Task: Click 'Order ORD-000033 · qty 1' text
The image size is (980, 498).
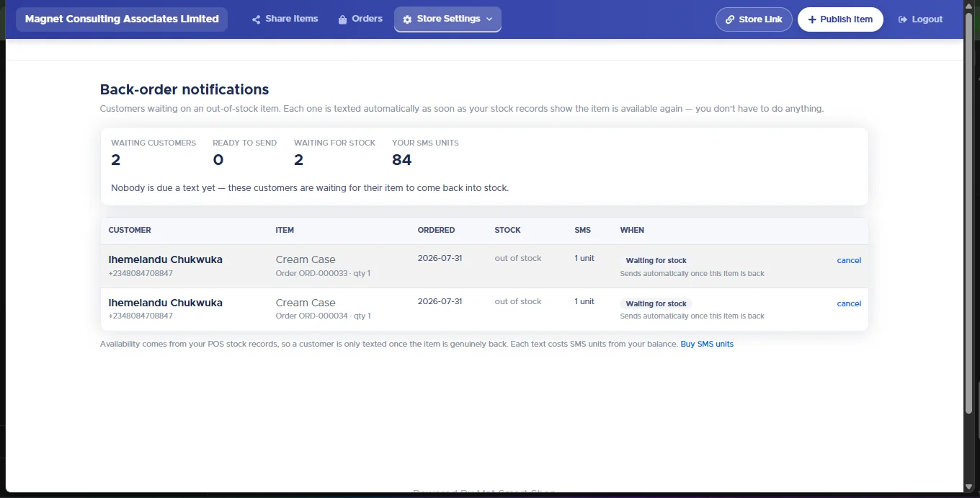Action: [x=323, y=274]
